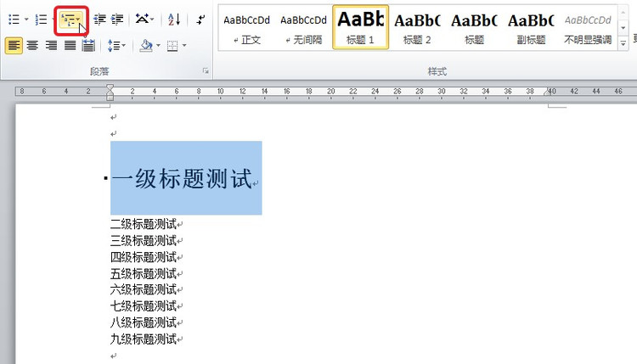This screenshot has height=364, width=637.
Task: Expand the borders dropdown arrow
Action: point(184,46)
